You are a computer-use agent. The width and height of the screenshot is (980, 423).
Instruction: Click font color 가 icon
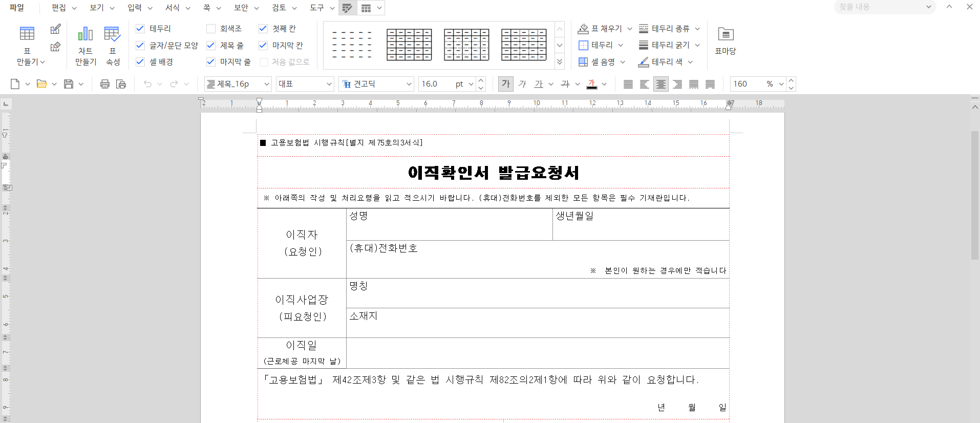coord(592,84)
